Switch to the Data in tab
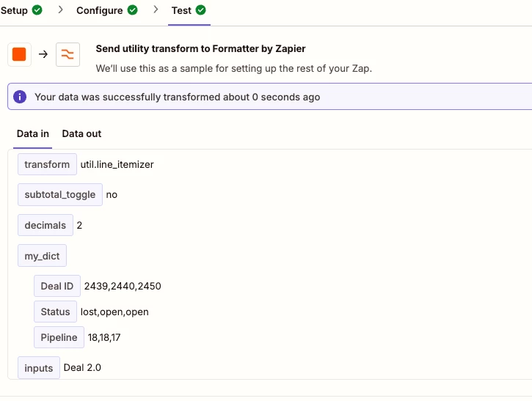The height and width of the screenshot is (401, 532). (33, 134)
